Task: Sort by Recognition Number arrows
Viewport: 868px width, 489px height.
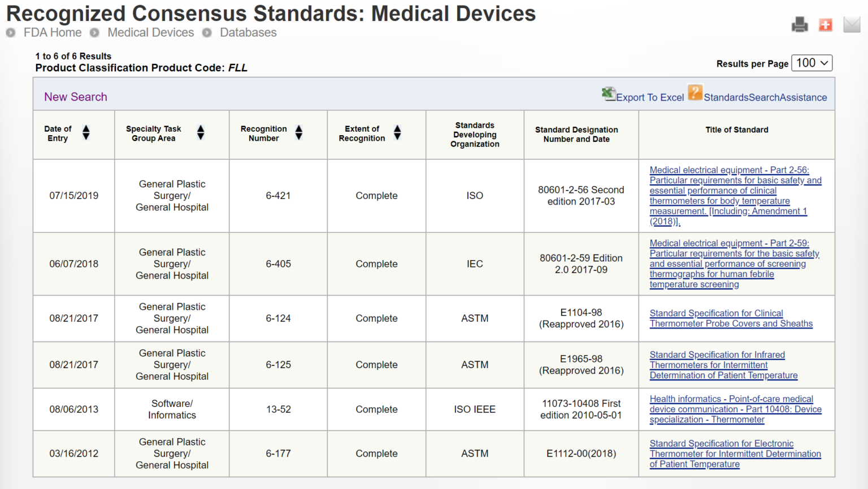Action: pos(299,133)
